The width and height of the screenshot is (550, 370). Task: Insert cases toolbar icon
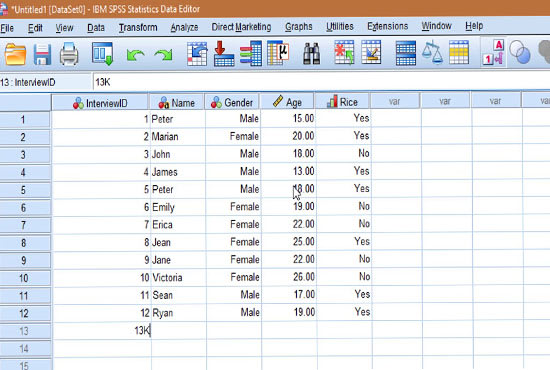pyautogui.click(x=344, y=53)
